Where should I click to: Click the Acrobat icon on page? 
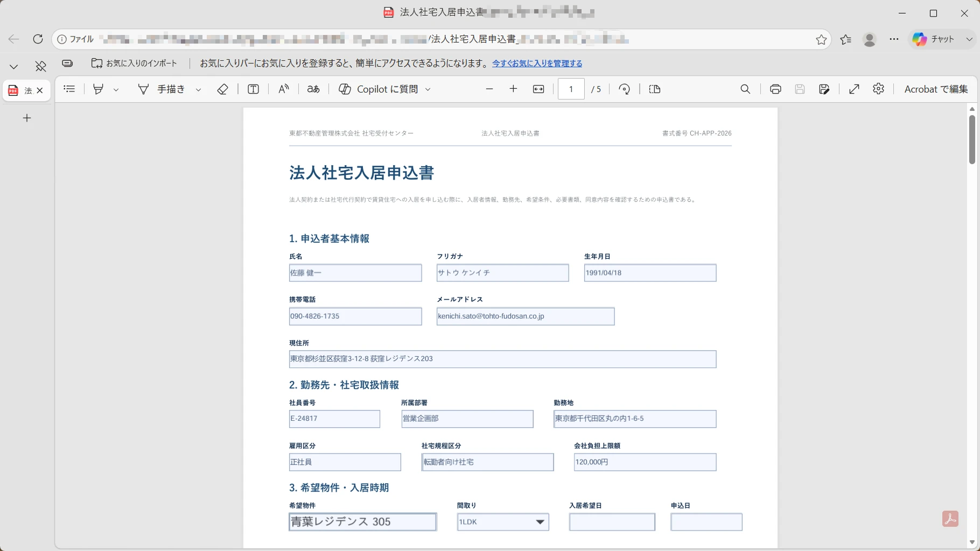[950, 519]
